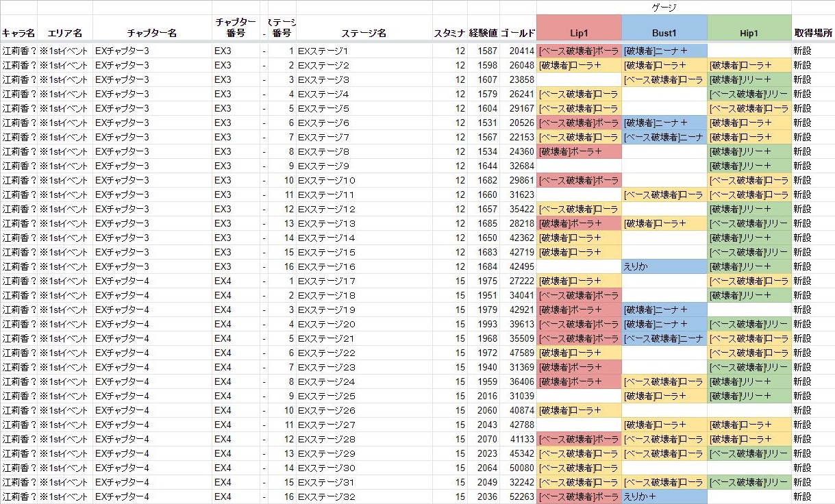
Task: Click the エリア名 column header
Action: point(64,33)
